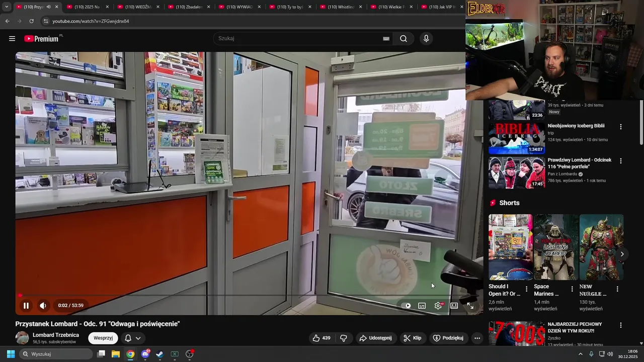Toggle subtitles in video player

422,306
